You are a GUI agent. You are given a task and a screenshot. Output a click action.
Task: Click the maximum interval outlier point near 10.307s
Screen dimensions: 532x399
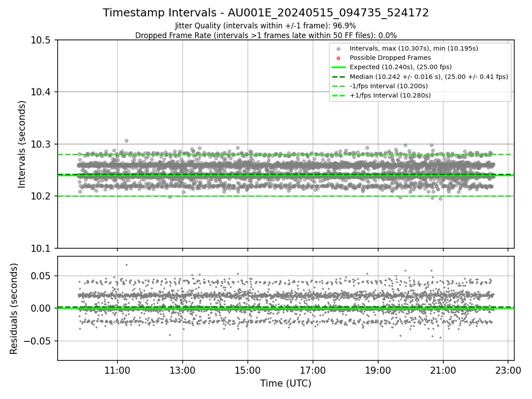click(x=126, y=141)
